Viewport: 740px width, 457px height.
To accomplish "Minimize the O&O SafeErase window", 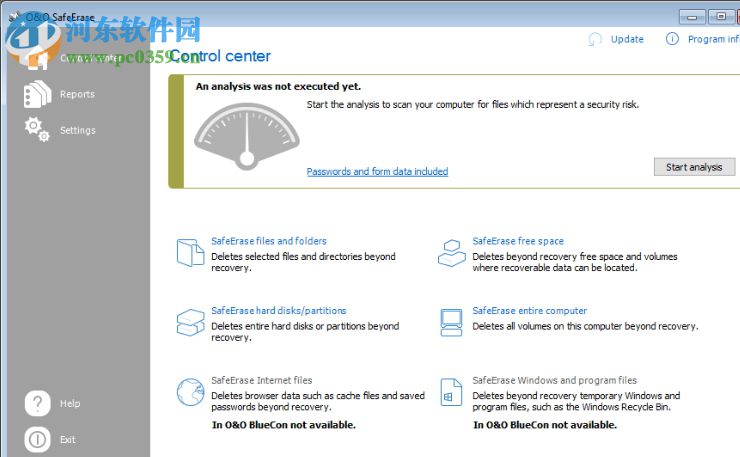I will click(x=692, y=17).
